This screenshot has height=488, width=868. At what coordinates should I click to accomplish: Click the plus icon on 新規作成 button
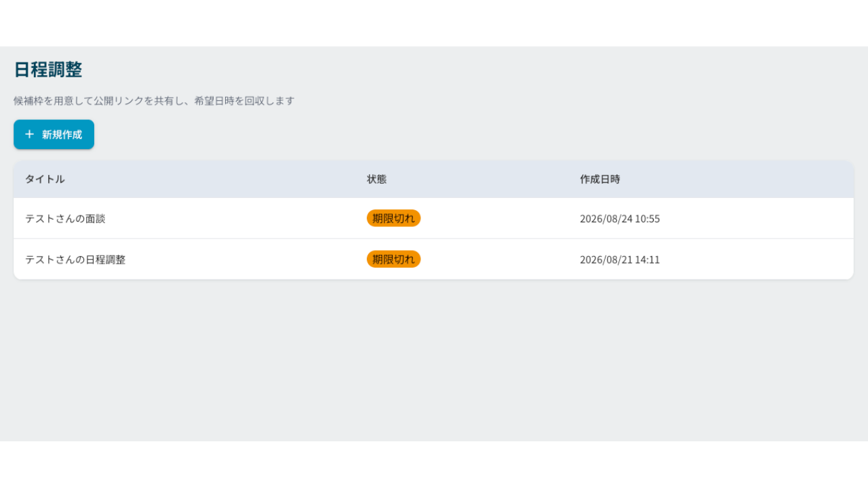(x=29, y=134)
